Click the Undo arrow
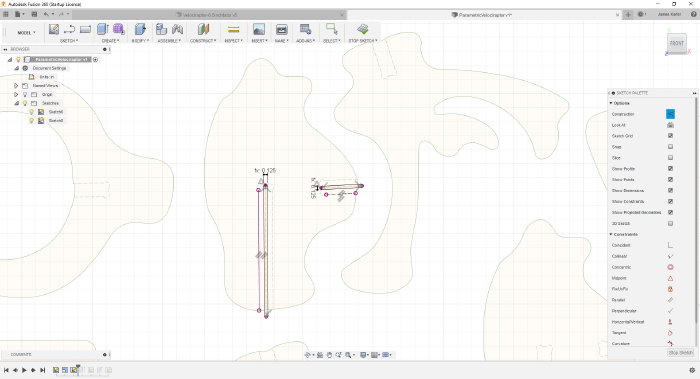Screen dimensions: 700x379 (46, 14)
